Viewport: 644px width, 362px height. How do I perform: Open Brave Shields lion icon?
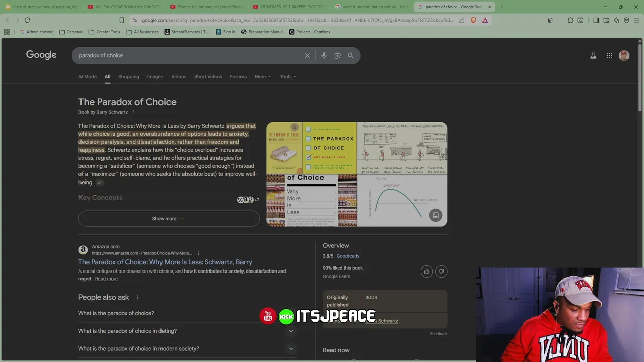click(473, 20)
